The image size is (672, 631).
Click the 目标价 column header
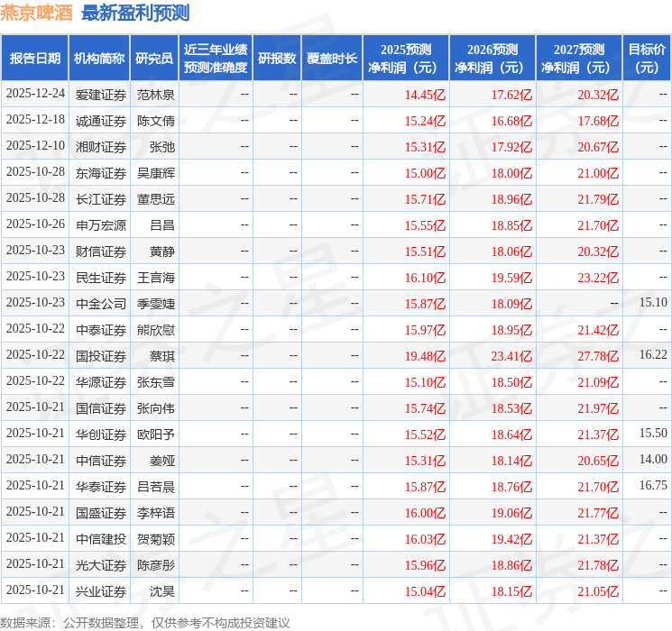pyautogui.click(x=647, y=59)
